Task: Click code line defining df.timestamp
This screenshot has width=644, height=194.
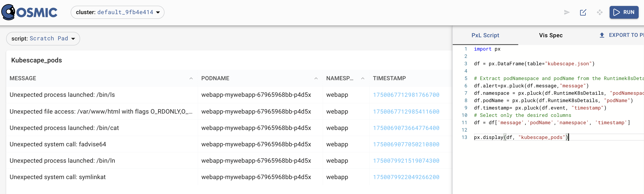Action: (540, 108)
